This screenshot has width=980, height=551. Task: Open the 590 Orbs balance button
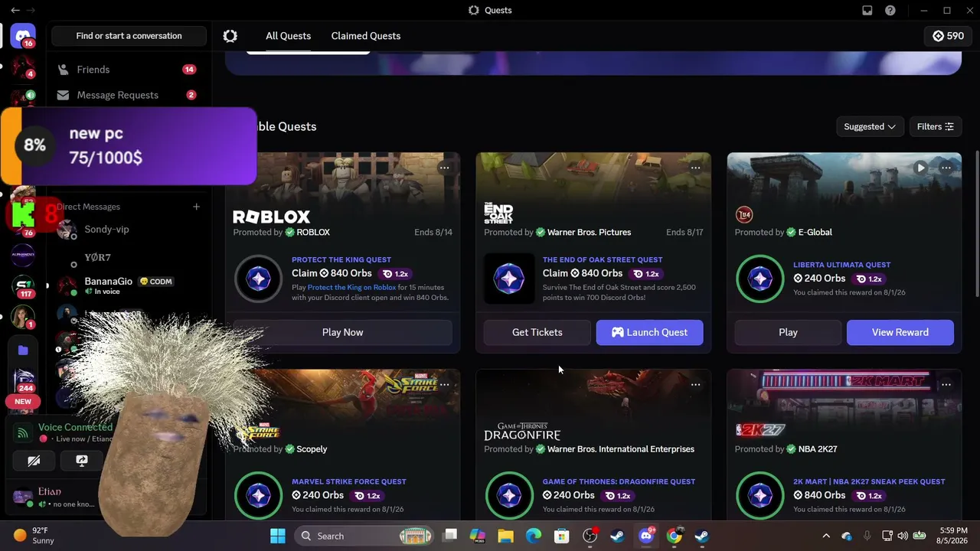click(948, 36)
